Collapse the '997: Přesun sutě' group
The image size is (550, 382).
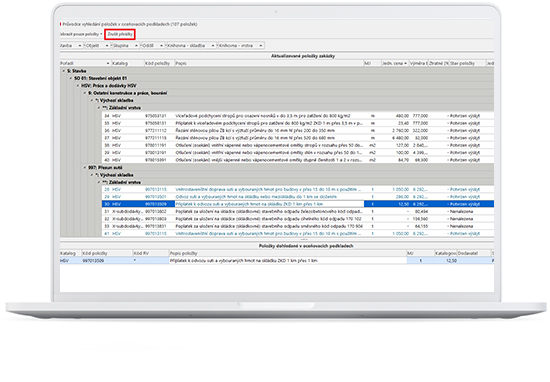point(85,168)
